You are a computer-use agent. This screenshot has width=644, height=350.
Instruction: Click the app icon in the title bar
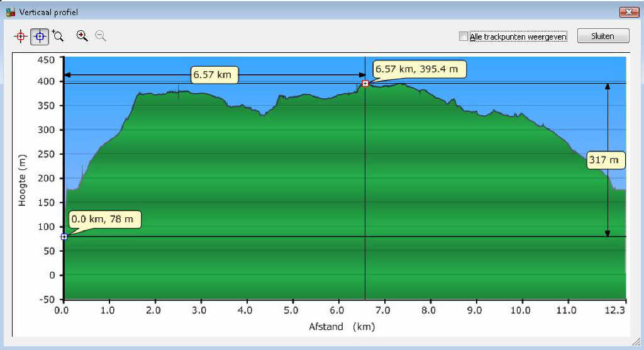[x=10, y=12]
